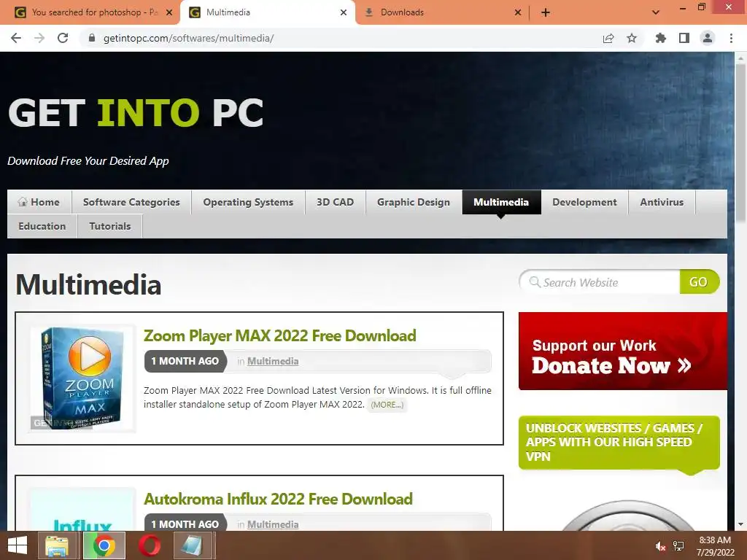Click the browser forward arrow
747x560 pixels.
click(39, 38)
